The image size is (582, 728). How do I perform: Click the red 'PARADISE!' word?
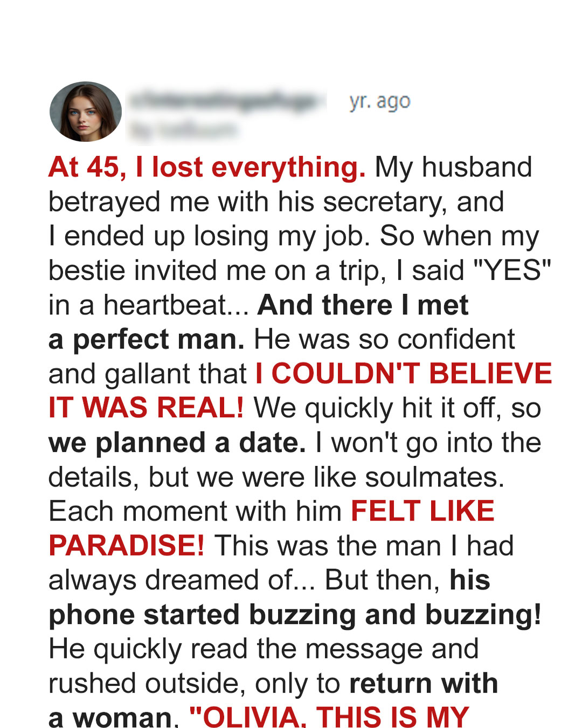click(127, 546)
